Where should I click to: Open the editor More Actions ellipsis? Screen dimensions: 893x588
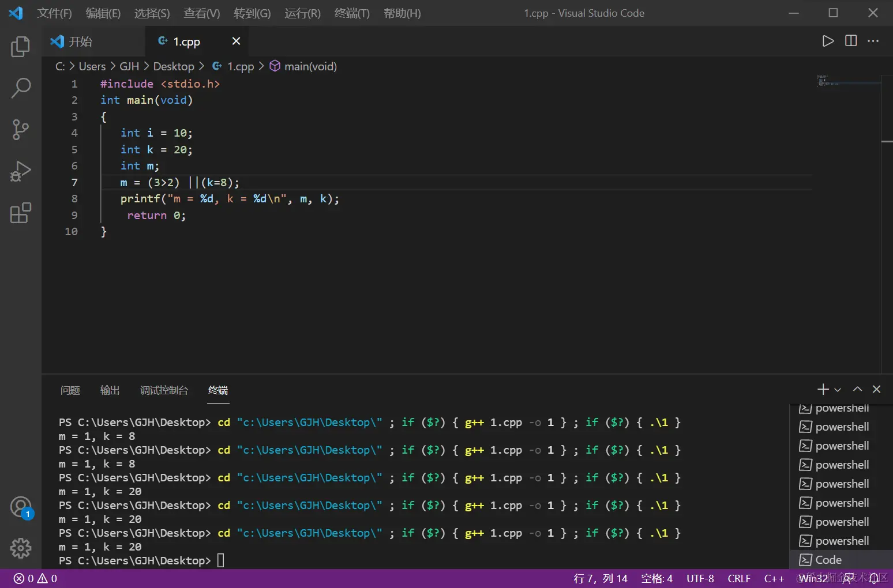[873, 41]
